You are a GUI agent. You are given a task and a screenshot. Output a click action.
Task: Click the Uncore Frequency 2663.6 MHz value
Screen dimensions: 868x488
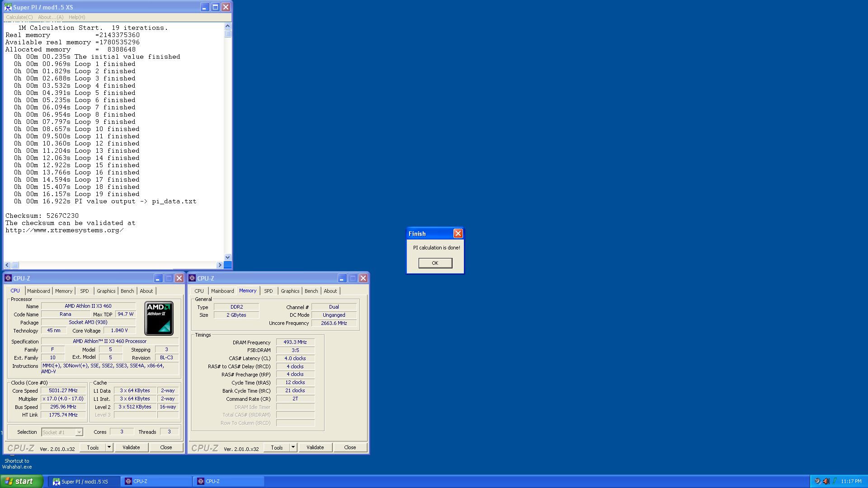coord(334,324)
